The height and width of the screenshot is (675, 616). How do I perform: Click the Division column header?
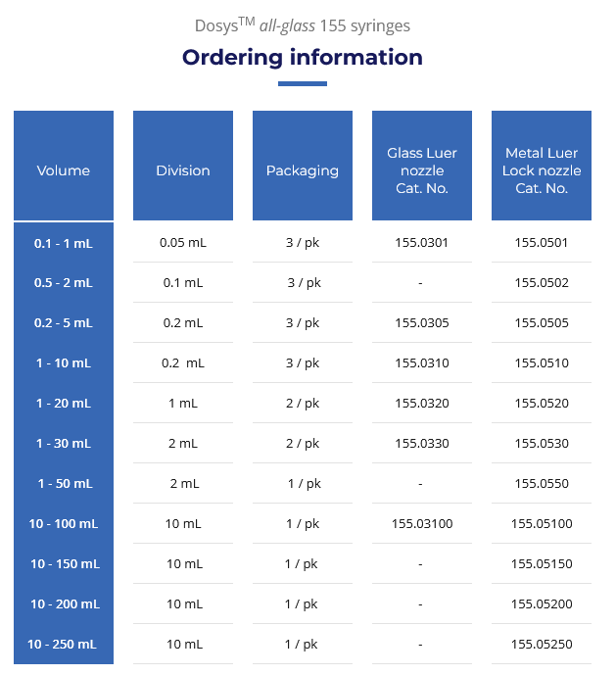pyautogui.click(x=183, y=170)
